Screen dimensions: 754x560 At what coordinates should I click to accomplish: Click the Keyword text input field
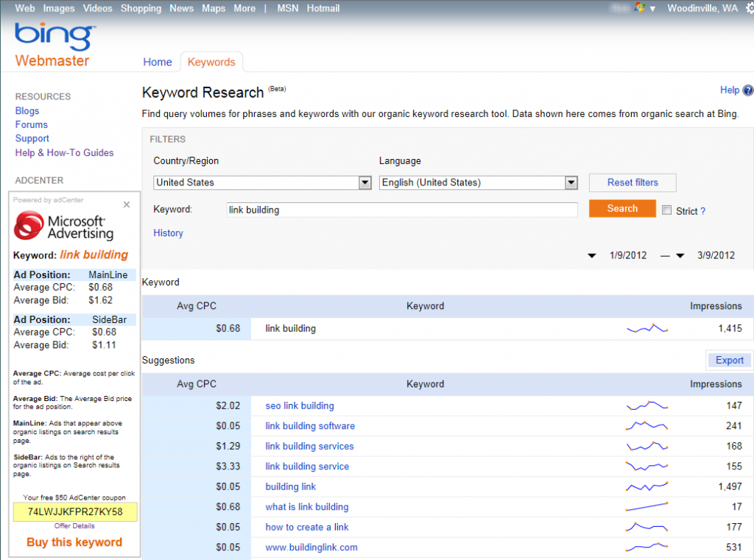[x=402, y=210]
